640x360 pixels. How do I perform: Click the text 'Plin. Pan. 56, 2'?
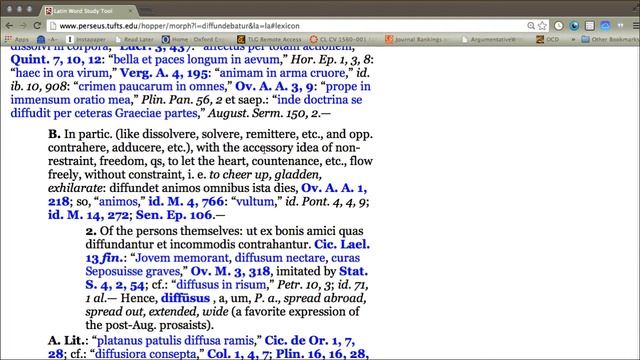[x=182, y=100]
